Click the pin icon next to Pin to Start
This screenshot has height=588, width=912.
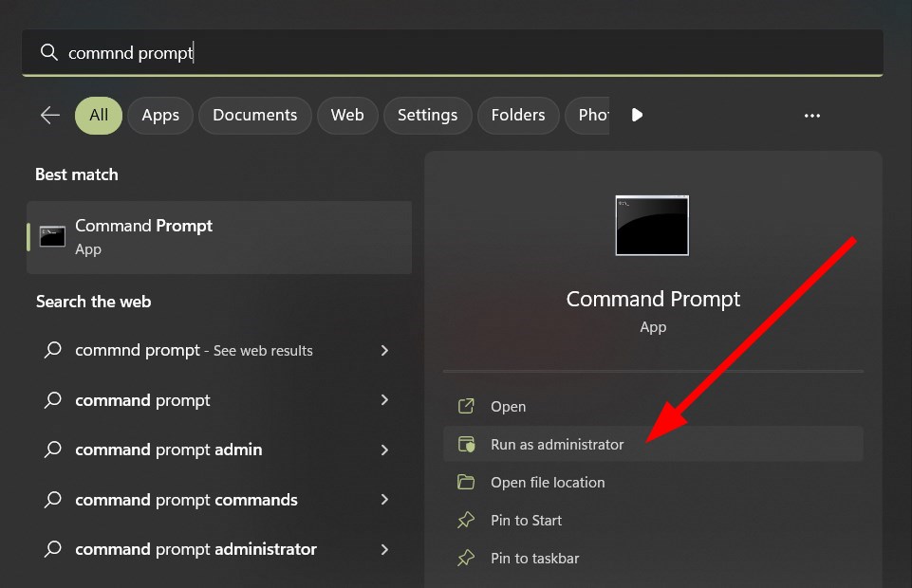466,520
